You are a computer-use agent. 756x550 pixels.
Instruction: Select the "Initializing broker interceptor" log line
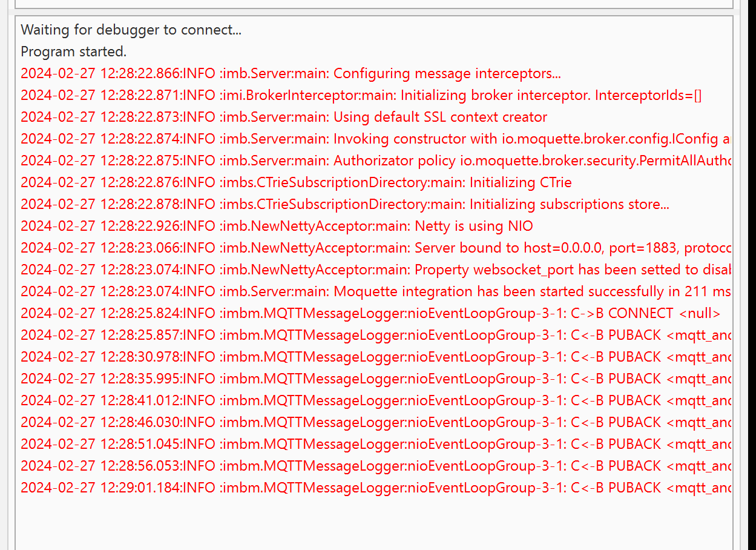pos(361,95)
